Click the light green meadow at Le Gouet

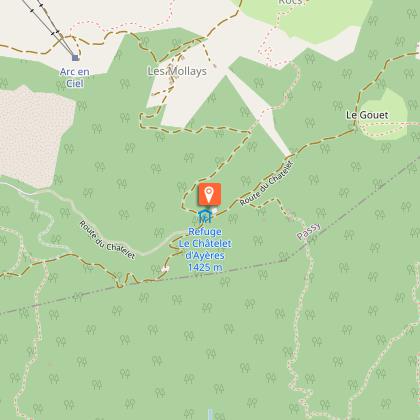[x=387, y=113]
